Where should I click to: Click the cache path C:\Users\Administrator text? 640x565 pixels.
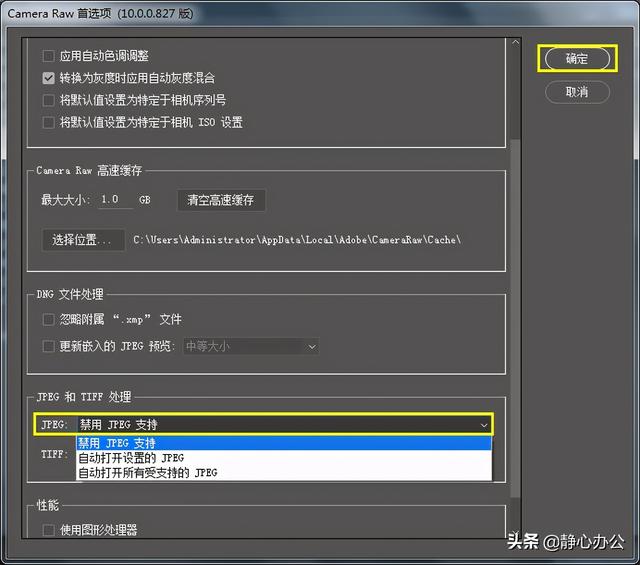pyautogui.click(x=297, y=240)
